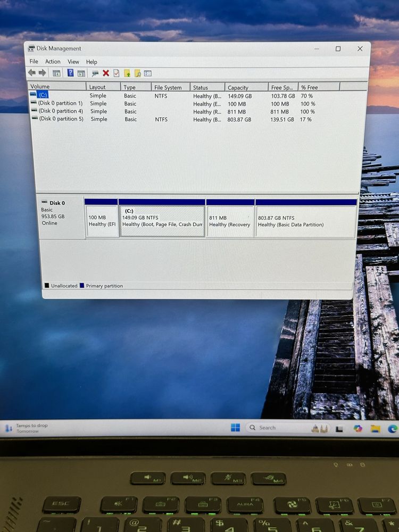This screenshot has height=532, width=399.
Task: Click the Explore magnifier folder icon
Action: (137, 73)
